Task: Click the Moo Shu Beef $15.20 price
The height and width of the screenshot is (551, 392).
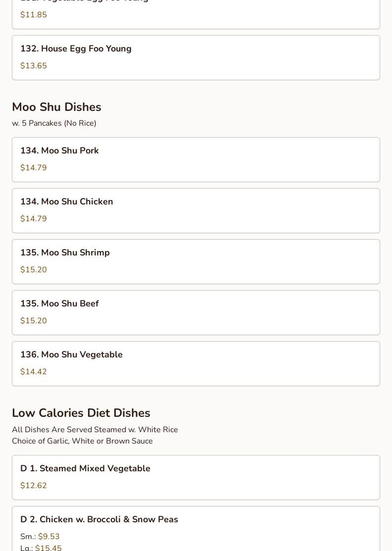Action: click(x=34, y=321)
